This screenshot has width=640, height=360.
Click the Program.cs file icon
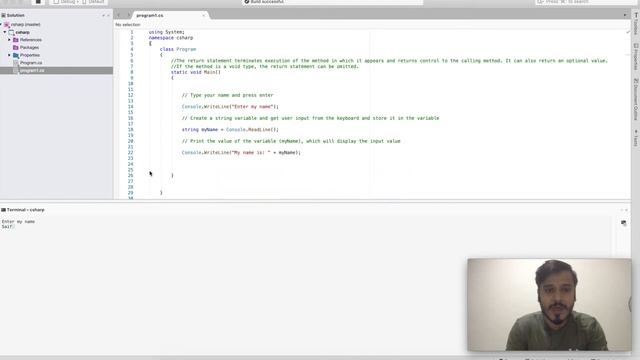(16, 63)
